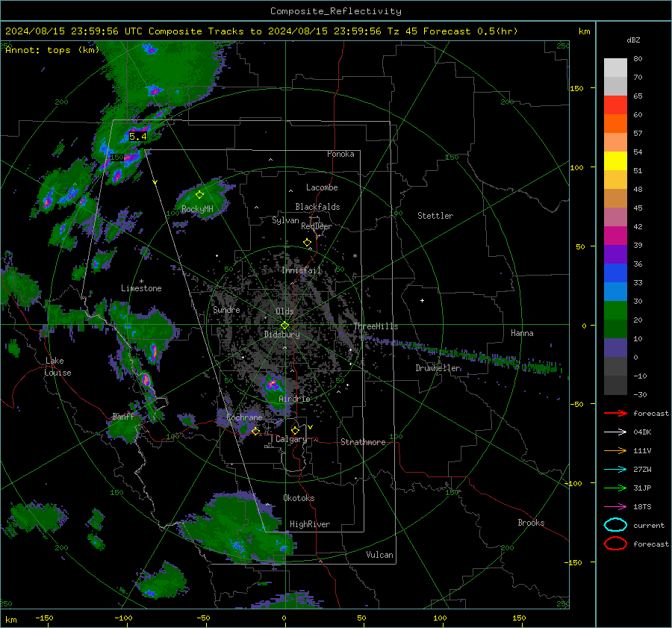The width and height of the screenshot is (672, 628).
Task: Click the yellow diamond radar-site marker near Didsbury
Action: pyautogui.click(x=284, y=326)
